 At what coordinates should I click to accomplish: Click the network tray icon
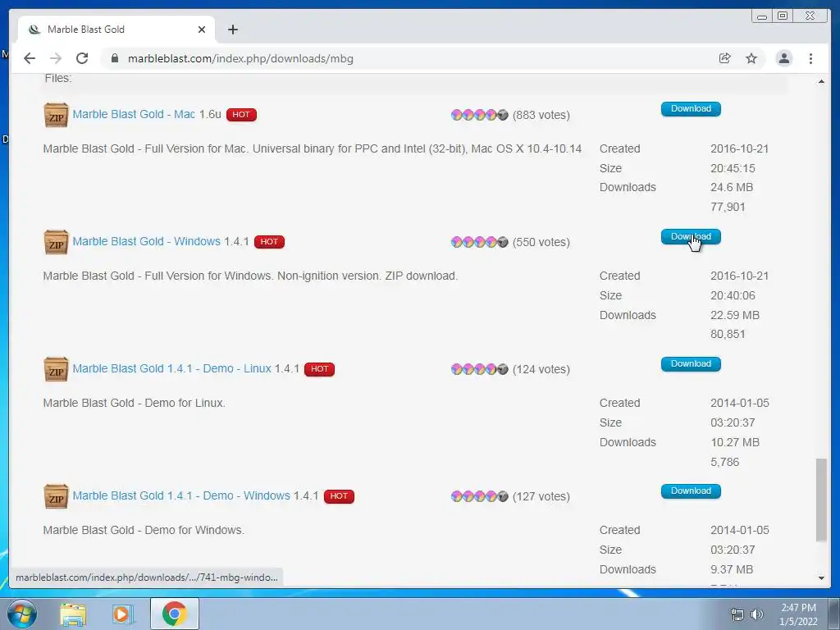(x=737, y=614)
